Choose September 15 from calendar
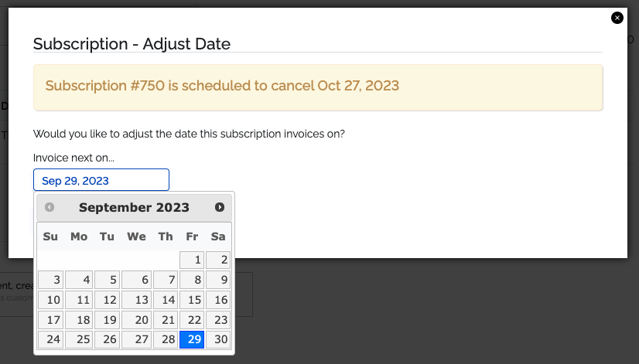 [192, 300]
